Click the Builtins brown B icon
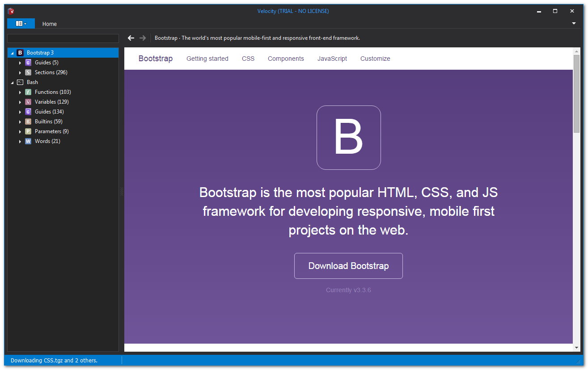Image resolution: width=588 pixels, height=370 pixels. point(28,122)
